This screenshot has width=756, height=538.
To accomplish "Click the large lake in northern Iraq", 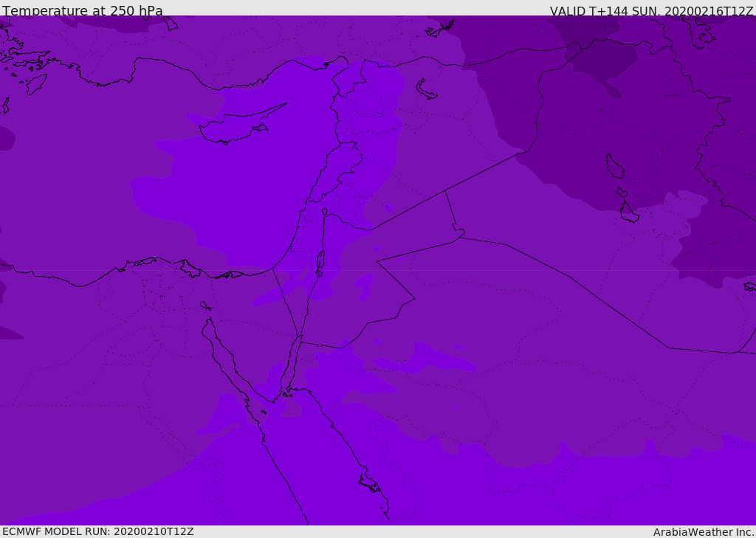I will coord(615,166).
